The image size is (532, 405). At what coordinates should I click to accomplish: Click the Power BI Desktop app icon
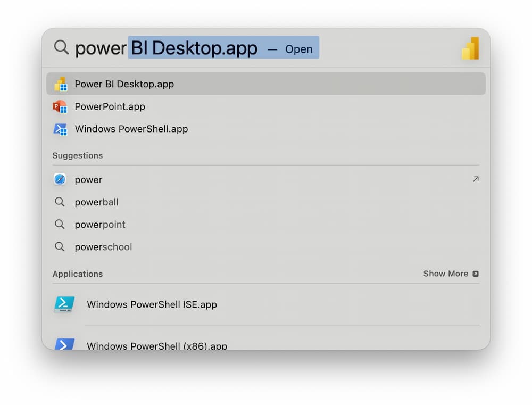point(60,84)
